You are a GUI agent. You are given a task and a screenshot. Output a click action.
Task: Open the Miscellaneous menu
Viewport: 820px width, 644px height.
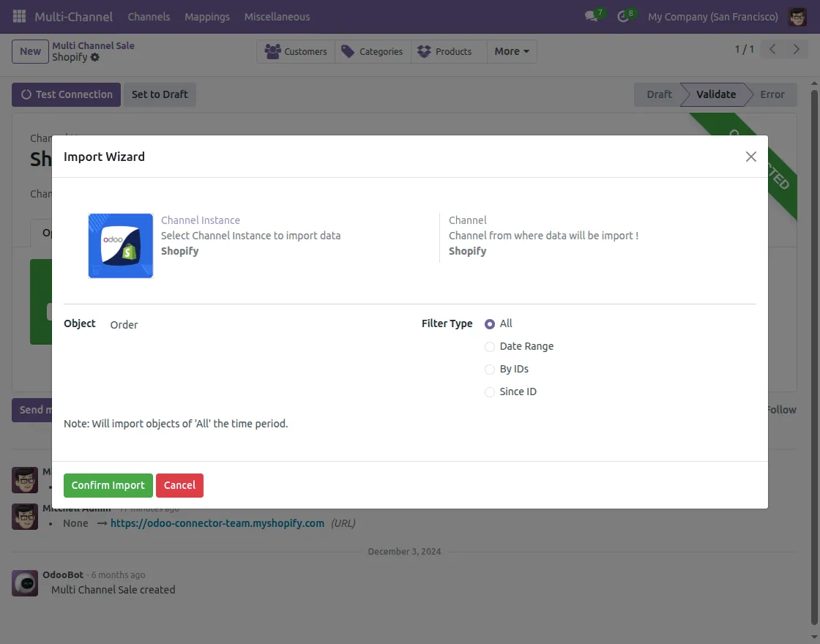point(277,17)
